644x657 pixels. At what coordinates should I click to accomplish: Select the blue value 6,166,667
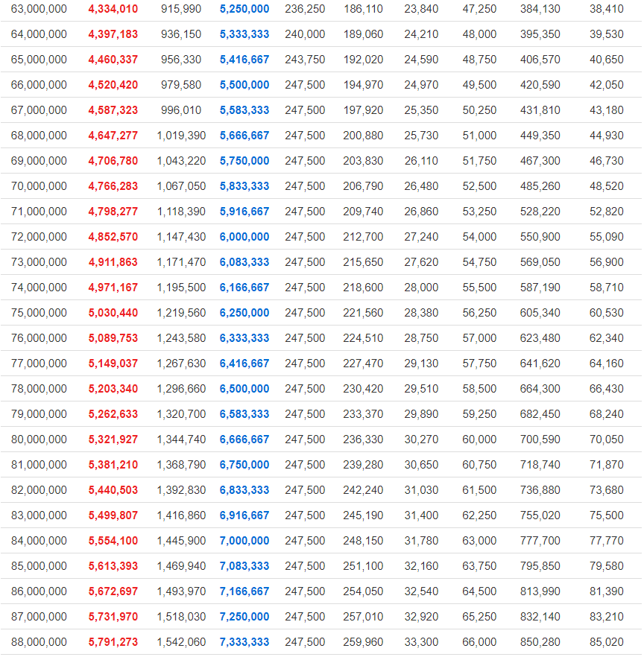[244, 288]
